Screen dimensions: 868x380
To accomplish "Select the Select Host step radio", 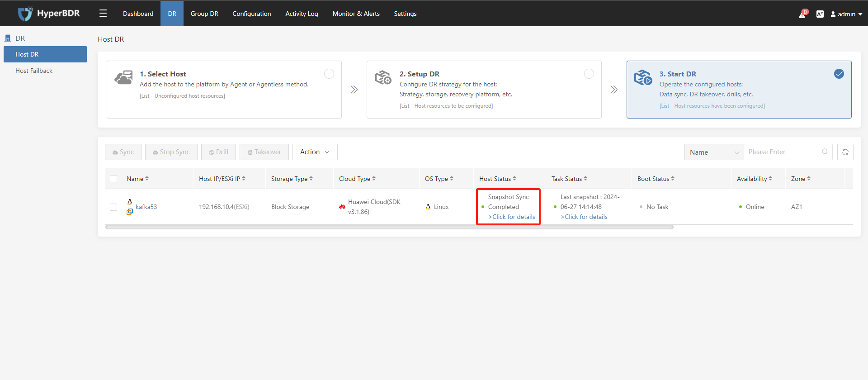I will point(329,74).
